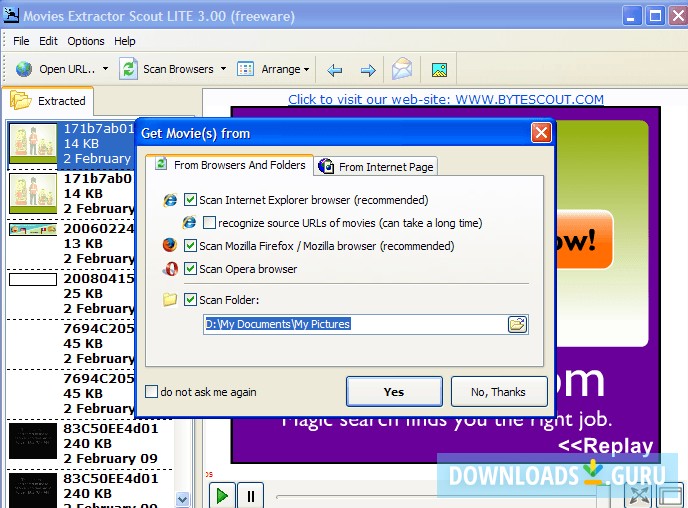This screenshot has width=688, height=508.
Task: Click the yellow folder icon beside Scan Folder
Action: [x=170, y=300]
